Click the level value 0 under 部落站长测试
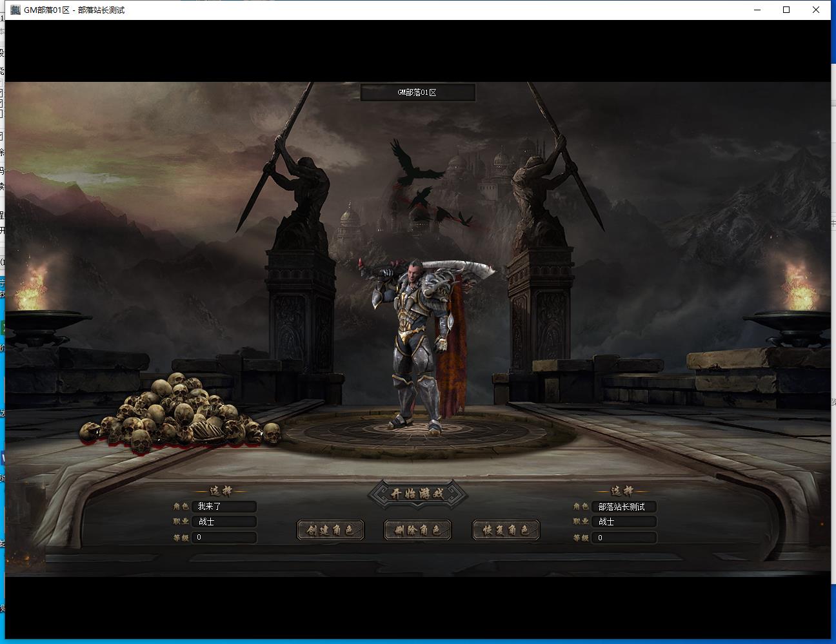Screen dimensions: 836x644 [624, 537]
